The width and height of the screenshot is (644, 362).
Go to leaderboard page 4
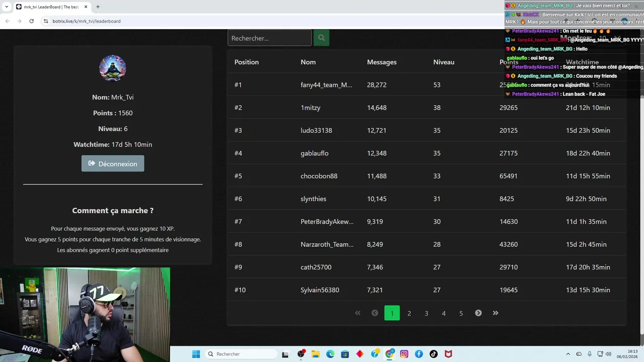point(444,313)
